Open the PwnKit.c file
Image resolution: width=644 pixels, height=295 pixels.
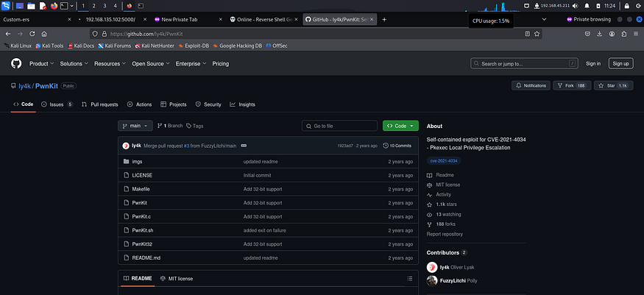pos(141,216)
